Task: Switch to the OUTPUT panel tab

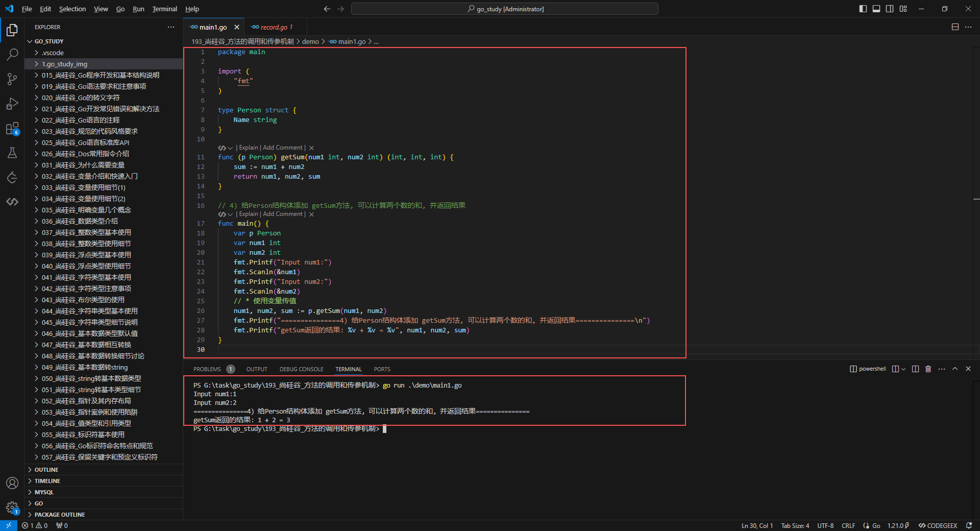Action: pyautogui.click(x=257, y=369)
